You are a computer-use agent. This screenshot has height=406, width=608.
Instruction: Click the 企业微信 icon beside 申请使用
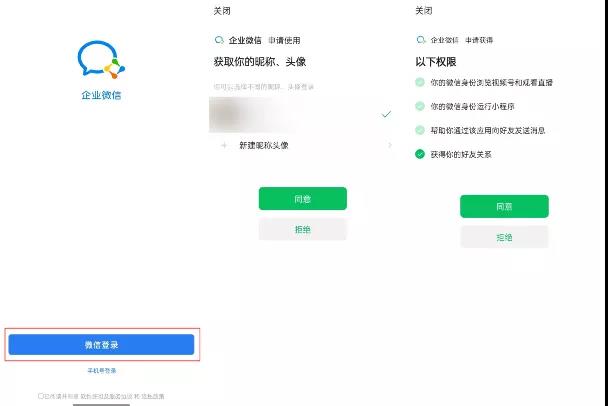219,40
